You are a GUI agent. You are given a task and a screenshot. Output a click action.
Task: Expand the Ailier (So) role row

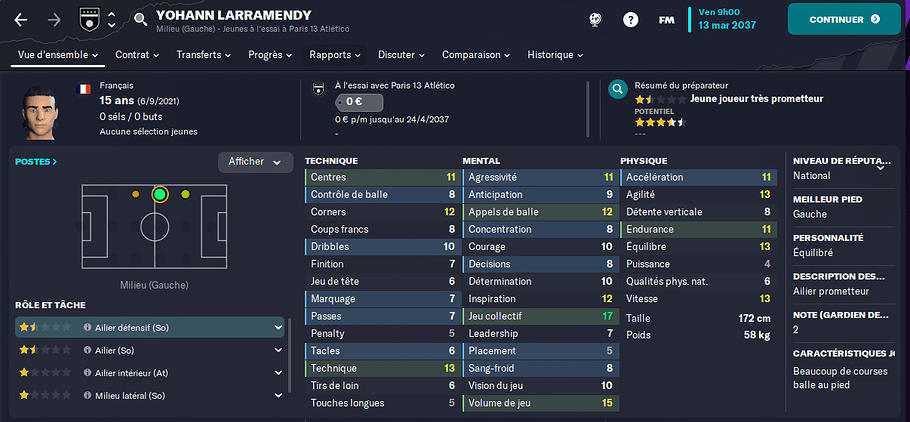pos(279,351)
